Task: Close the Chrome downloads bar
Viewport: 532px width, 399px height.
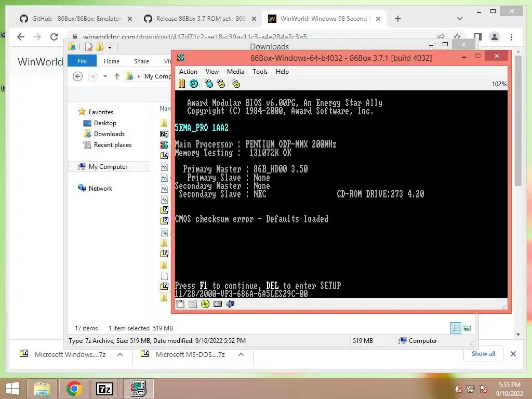Action: [513, 354]
